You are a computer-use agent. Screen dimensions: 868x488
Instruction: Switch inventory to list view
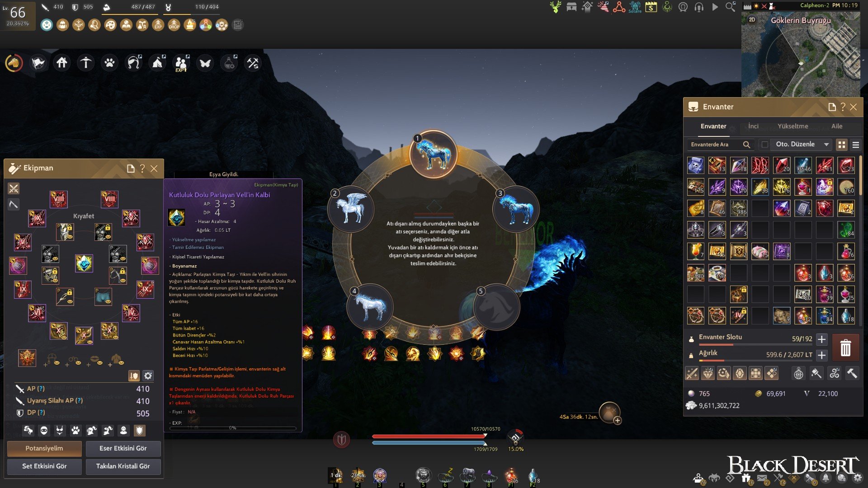(855, 145)
